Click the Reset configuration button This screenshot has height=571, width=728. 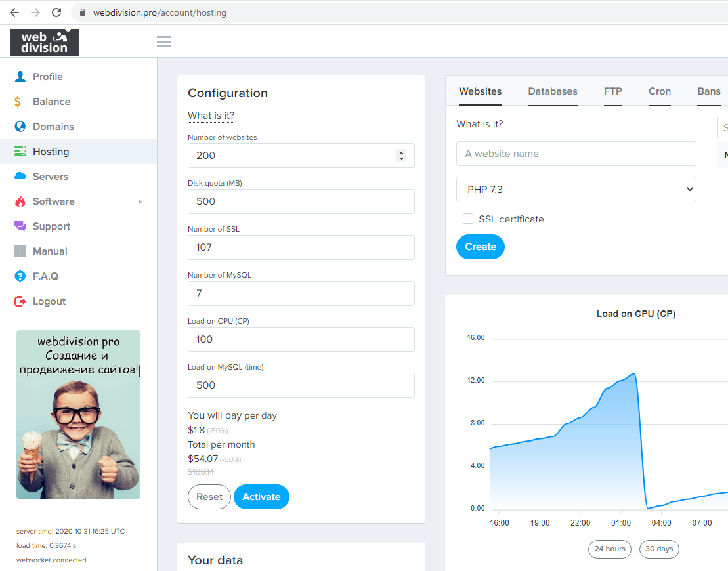pos(209,497)
